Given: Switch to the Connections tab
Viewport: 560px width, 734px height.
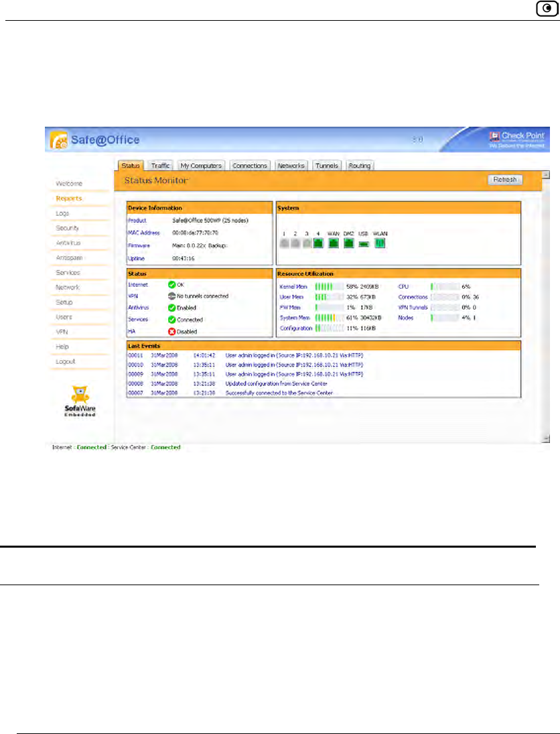Looking at the screenshot, I should [250, 166].
